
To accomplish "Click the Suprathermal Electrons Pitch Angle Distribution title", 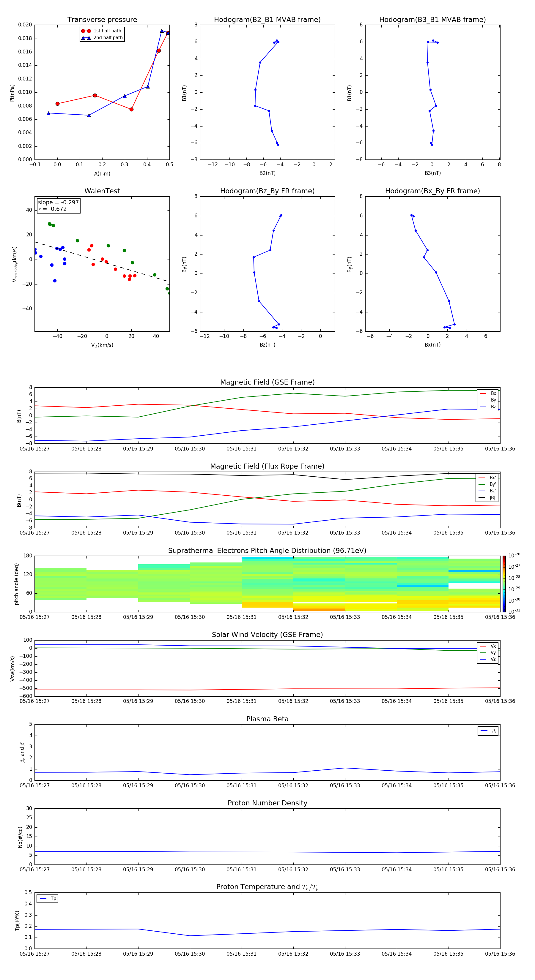I will click(267, 551).
